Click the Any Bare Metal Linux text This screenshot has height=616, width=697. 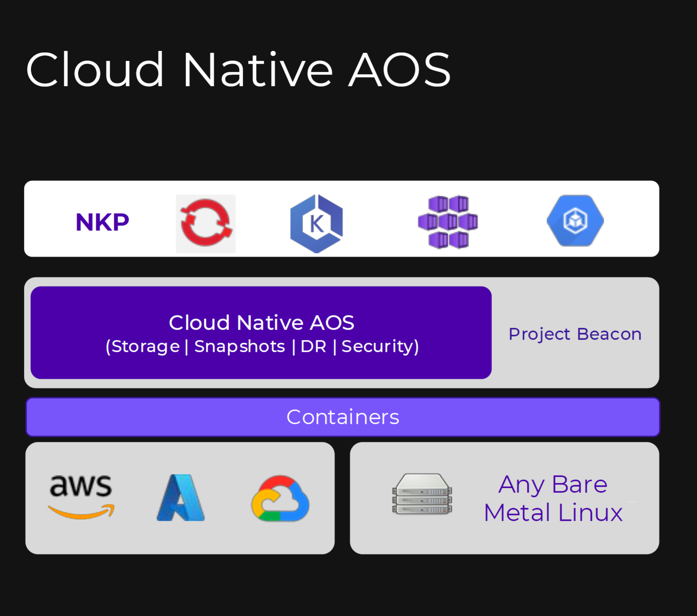tap(553, 498)
